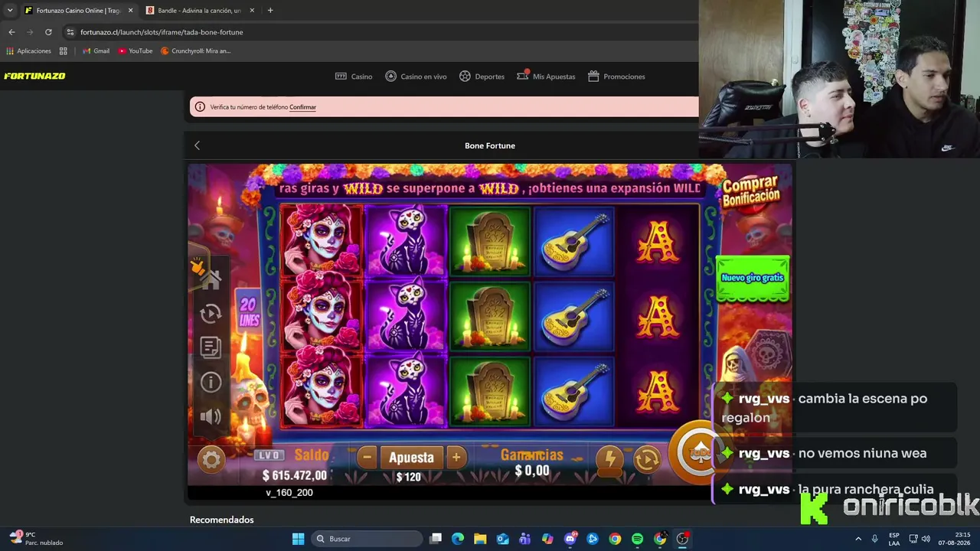
Task: Close the Fortunazo Casino tab
Action: [130, 11]
